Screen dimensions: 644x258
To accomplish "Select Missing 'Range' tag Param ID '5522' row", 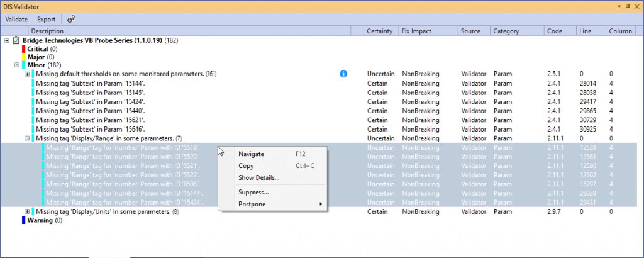I will pyautogui.click(x=319, y=175).
